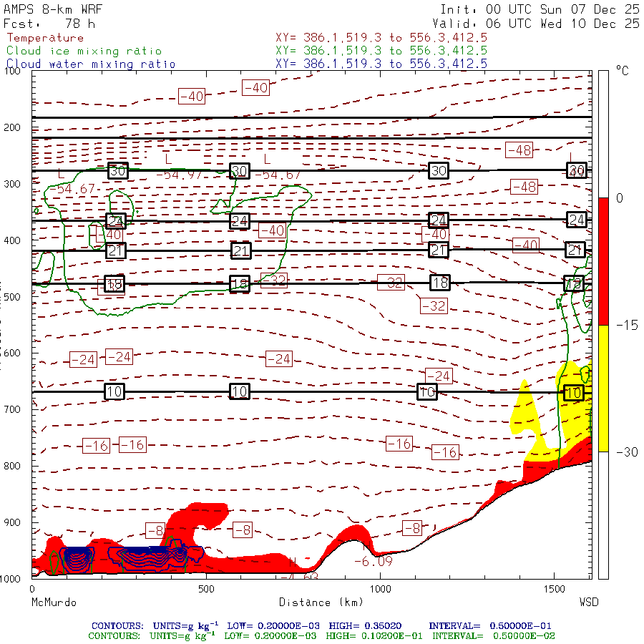Screen dimensions: 644x644
Task: Click the '200' pressure axis label
Action: [12, 127]
